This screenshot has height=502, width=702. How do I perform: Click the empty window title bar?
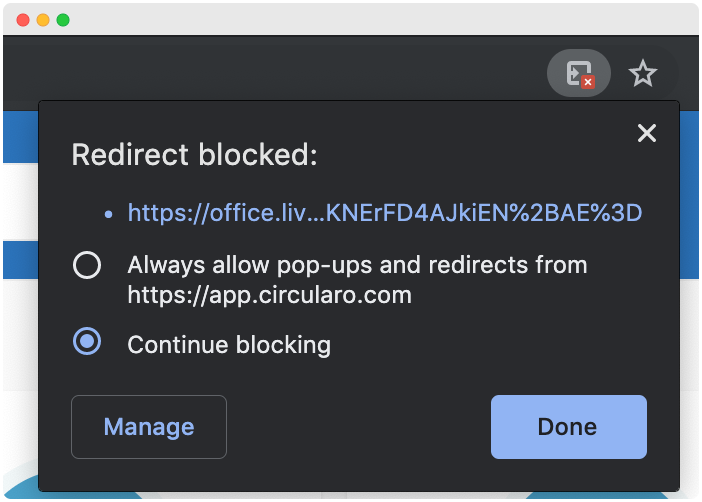(350, 20)
